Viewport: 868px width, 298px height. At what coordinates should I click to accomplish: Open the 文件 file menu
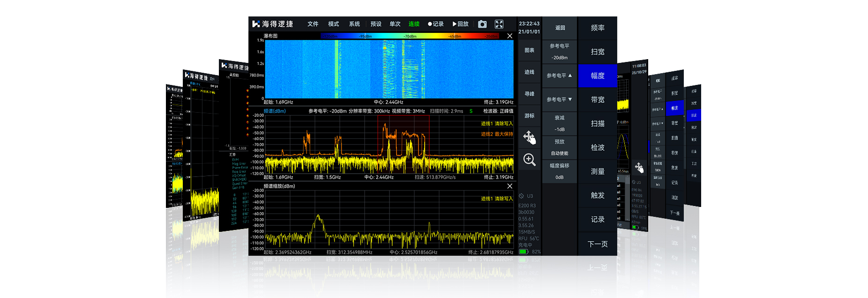[313, 24]
